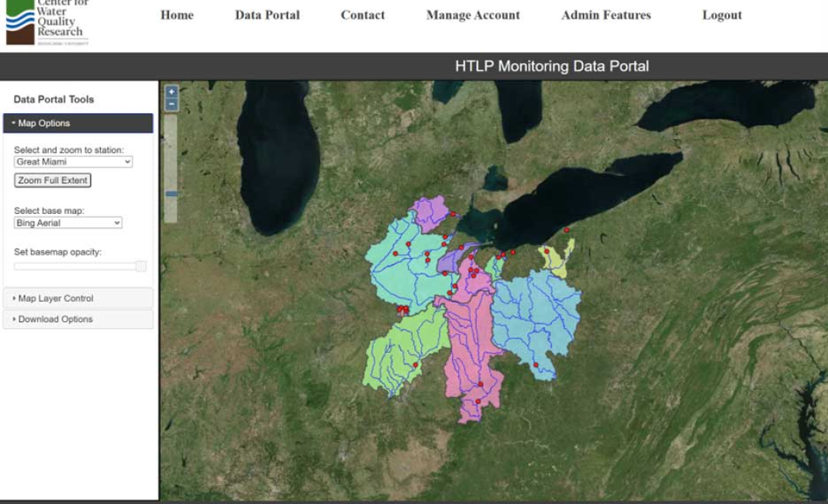The height and width of the screenshot is (504, 828).
Task: Click the red station marker in the green watershed
Action: pos(416,364)
